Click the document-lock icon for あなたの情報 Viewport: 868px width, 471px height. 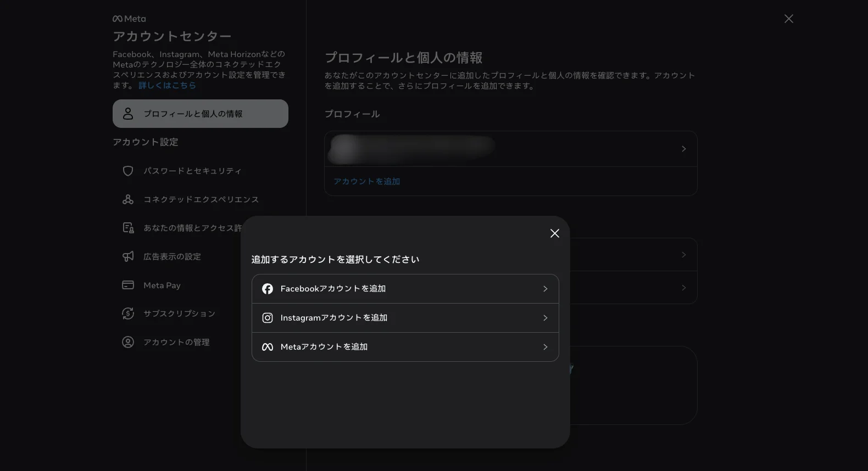[128, 228]
